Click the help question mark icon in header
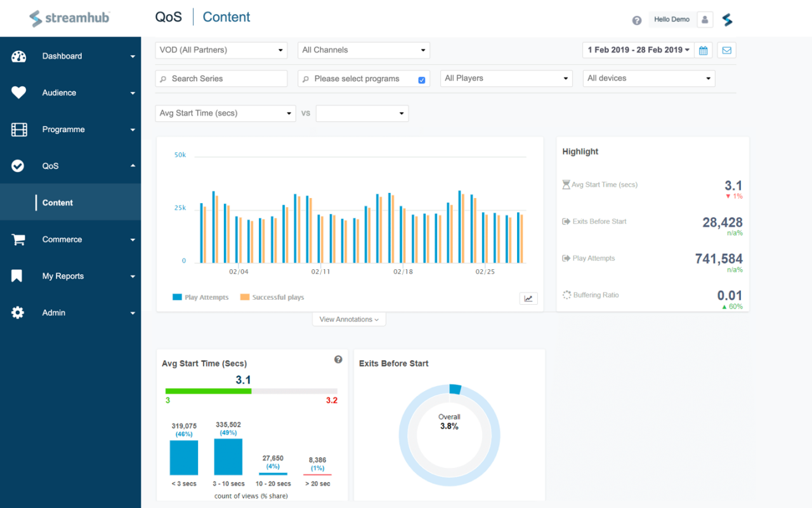Viewport: 812px width, 508px height. (636, 20)
